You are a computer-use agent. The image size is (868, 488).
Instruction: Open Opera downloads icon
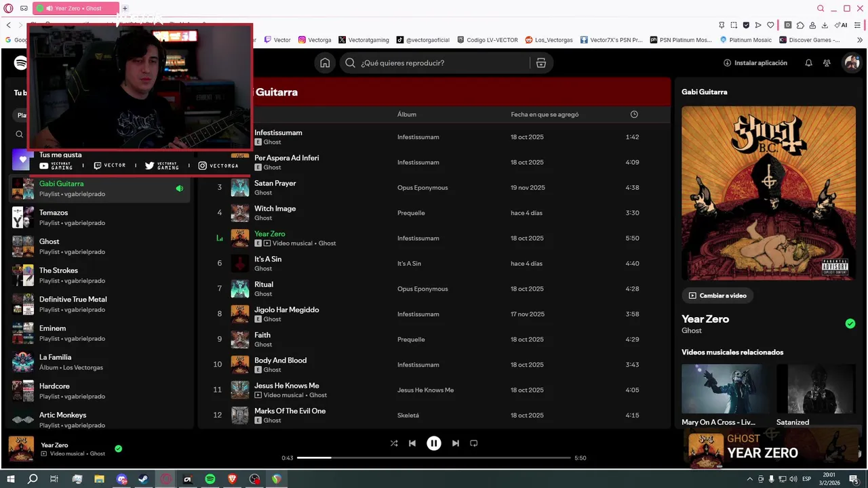tap(825, 25)
